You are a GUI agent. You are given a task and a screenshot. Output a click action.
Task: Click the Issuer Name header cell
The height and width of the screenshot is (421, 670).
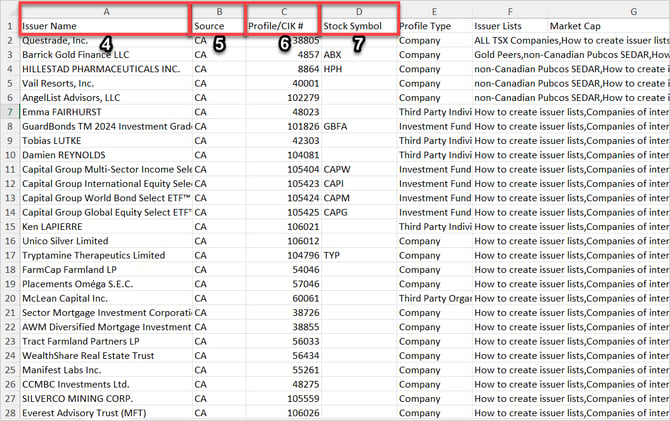106,26
